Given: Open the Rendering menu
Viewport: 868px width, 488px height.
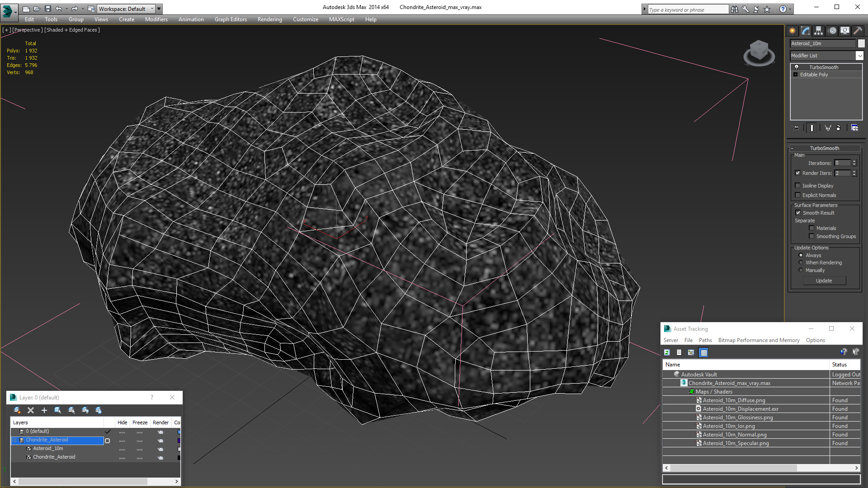Looking at the screenshot, I should 269,19.
